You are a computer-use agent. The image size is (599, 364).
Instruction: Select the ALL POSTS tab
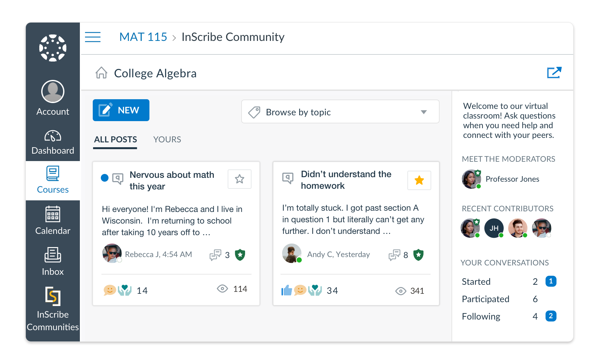(x=115, y=139)
